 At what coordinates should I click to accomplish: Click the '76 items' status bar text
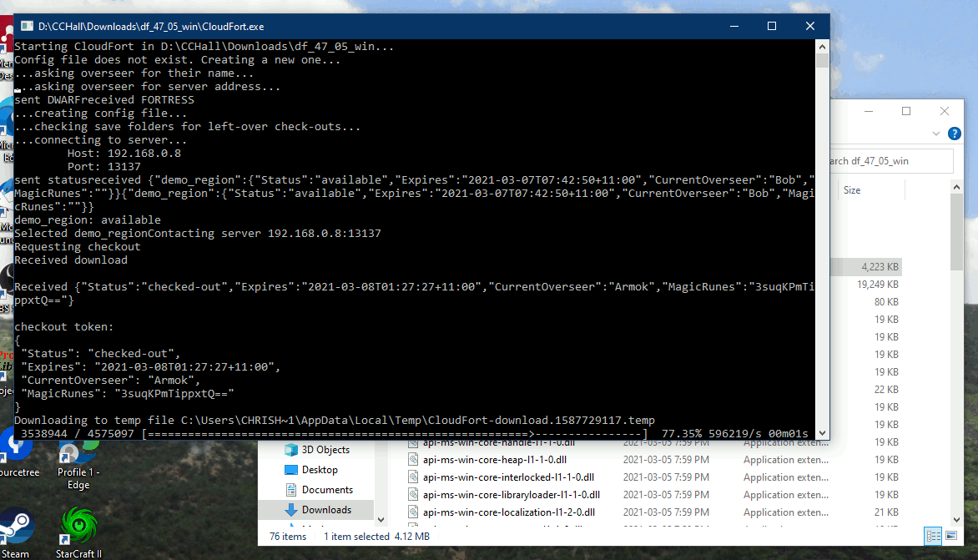(x=288, y=537)
